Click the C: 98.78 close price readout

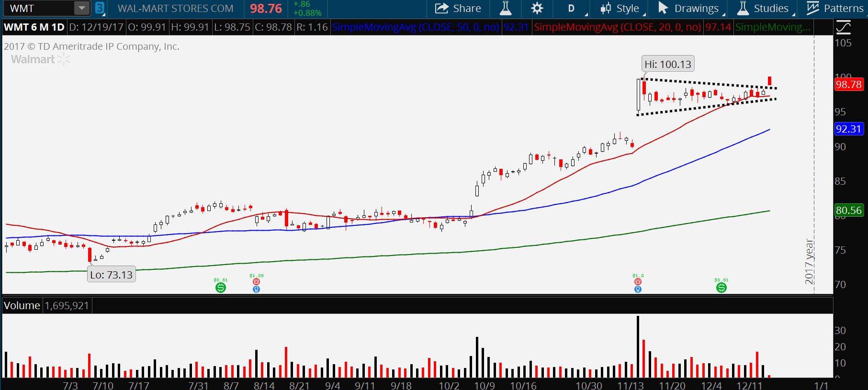click(273, 27)
